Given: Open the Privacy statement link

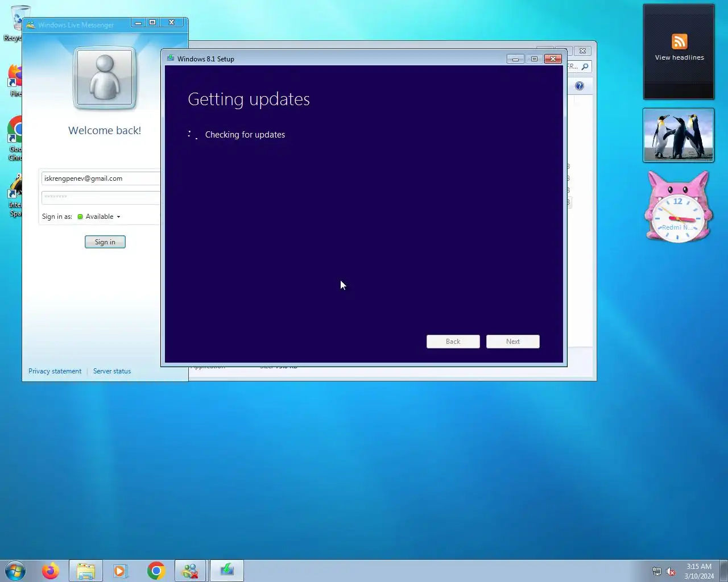Looking at the screenshot, I should (55, 371).
